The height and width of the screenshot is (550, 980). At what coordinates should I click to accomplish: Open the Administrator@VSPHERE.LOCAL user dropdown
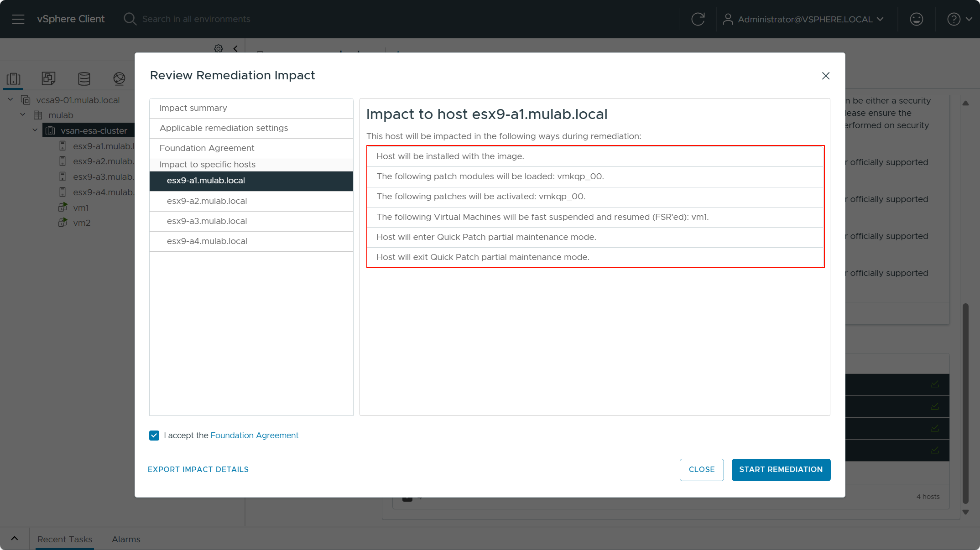coord(804,19)
